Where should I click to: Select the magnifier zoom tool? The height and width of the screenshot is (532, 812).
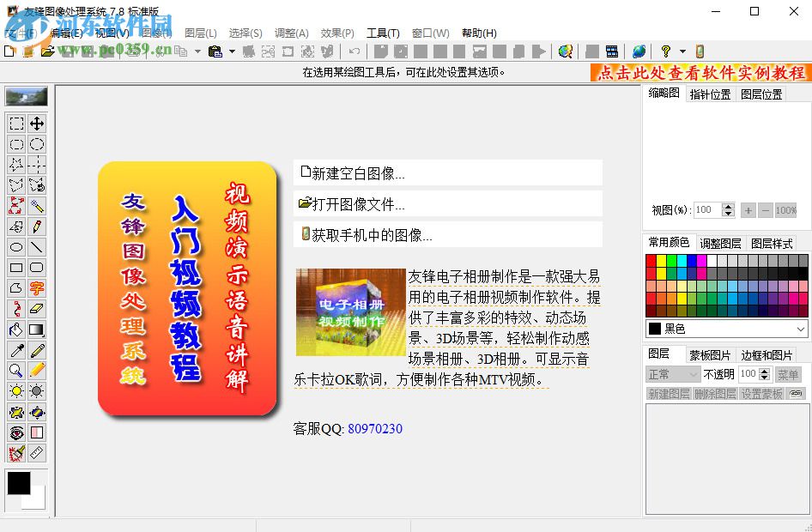coord(15,371)
